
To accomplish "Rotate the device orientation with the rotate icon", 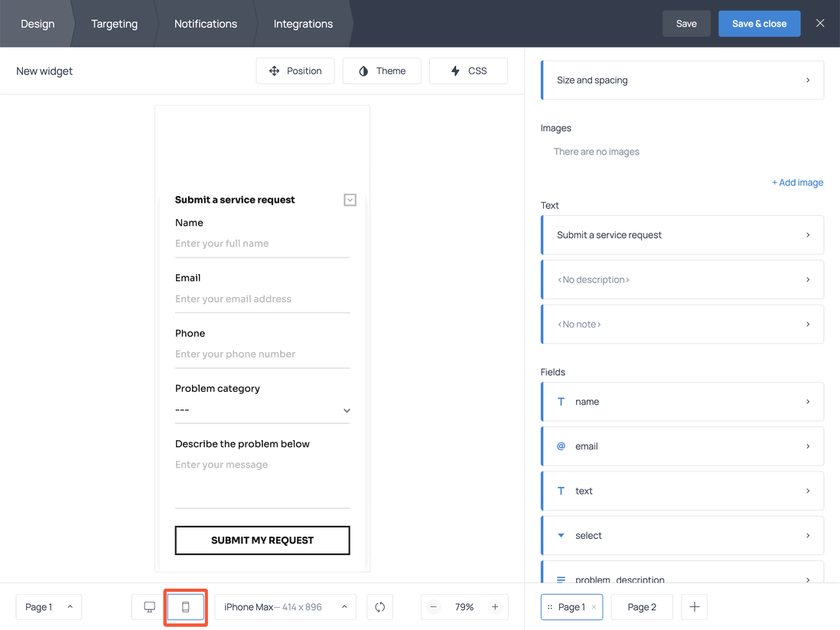I will coord(379,606).
